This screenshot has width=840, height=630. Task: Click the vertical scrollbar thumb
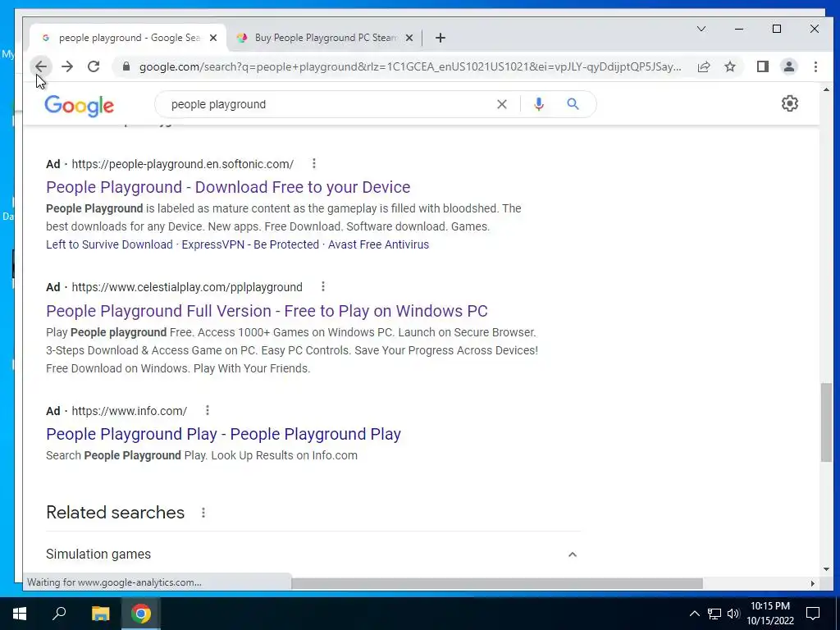point(826,422)
